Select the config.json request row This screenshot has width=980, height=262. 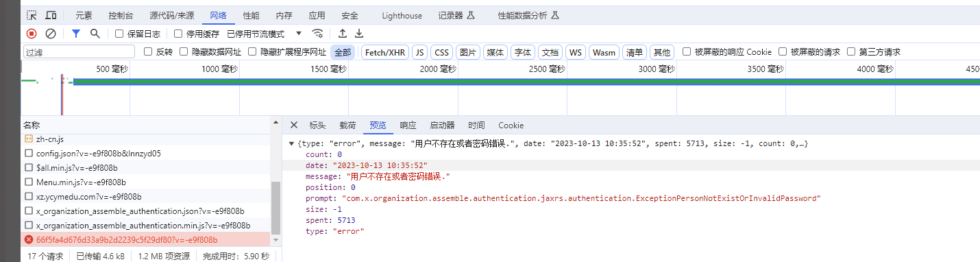tap(146, 153)
